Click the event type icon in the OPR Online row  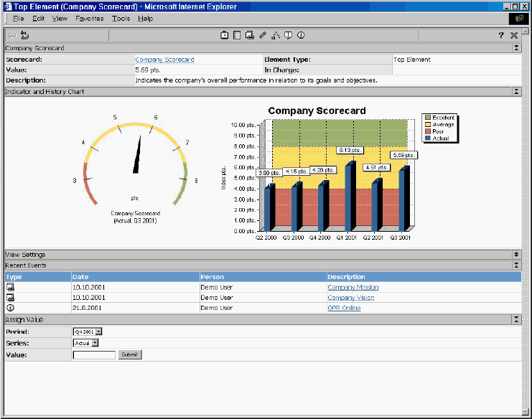tap(10, 308)
